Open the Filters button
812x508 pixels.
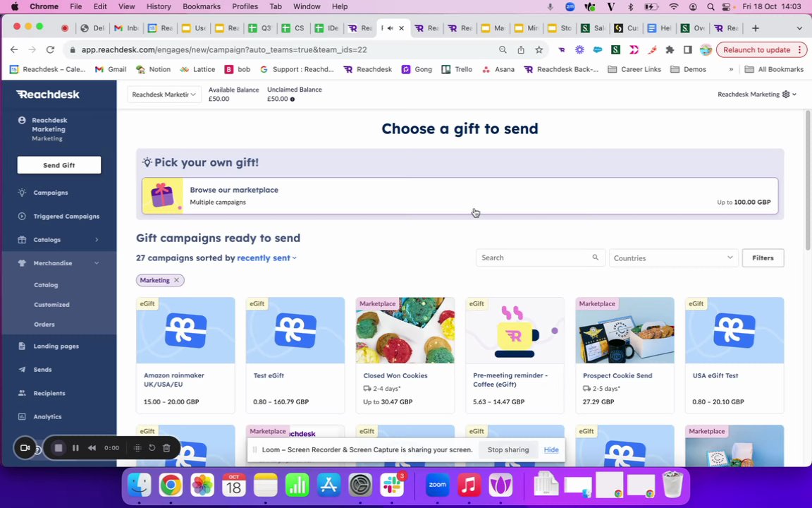pos(763,258)
